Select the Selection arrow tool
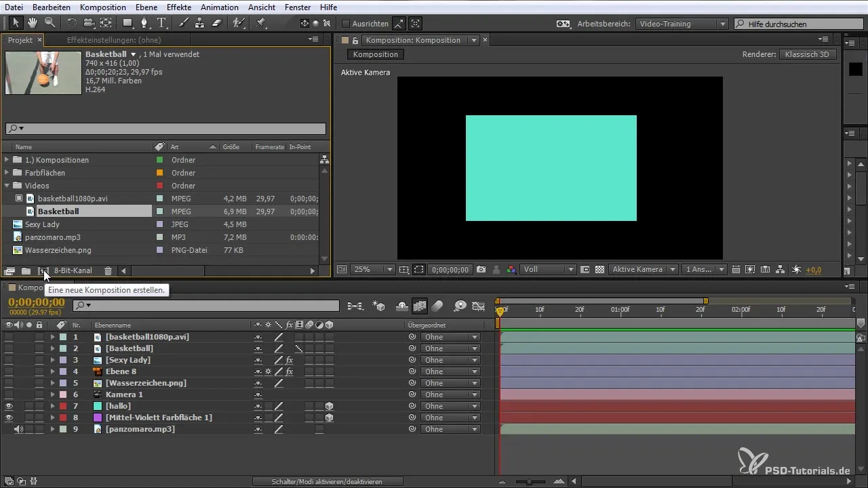 pyautogui.click(x=16, y=23)
